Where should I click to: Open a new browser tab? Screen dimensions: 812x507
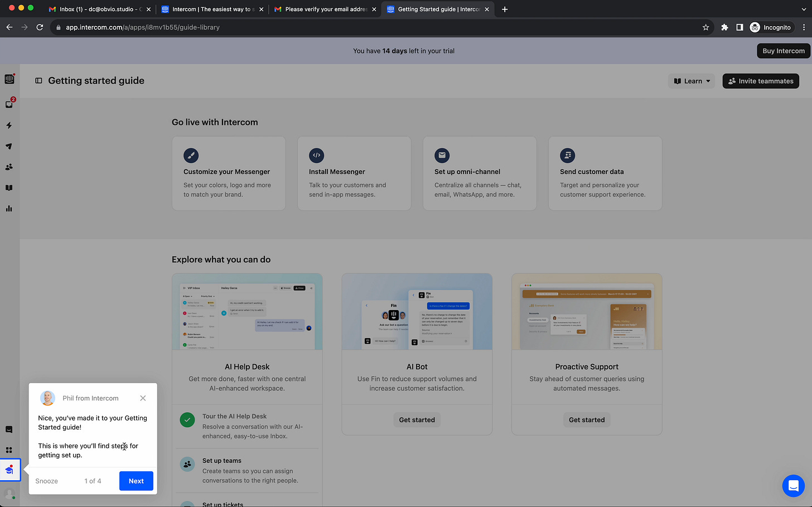505,9
